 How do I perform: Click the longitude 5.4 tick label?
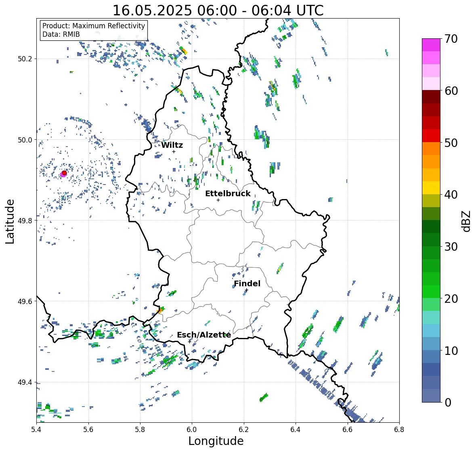tap(36, 430)
